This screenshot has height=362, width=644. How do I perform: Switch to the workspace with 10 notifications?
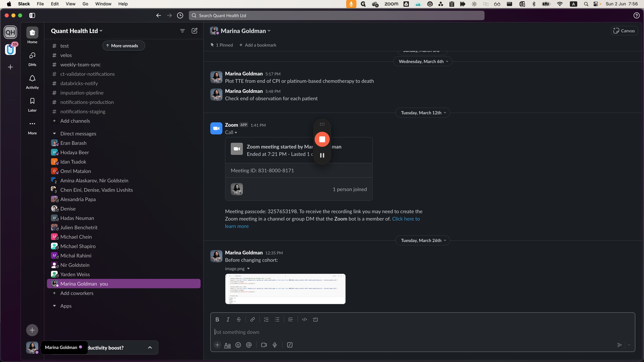coord(10,49)
